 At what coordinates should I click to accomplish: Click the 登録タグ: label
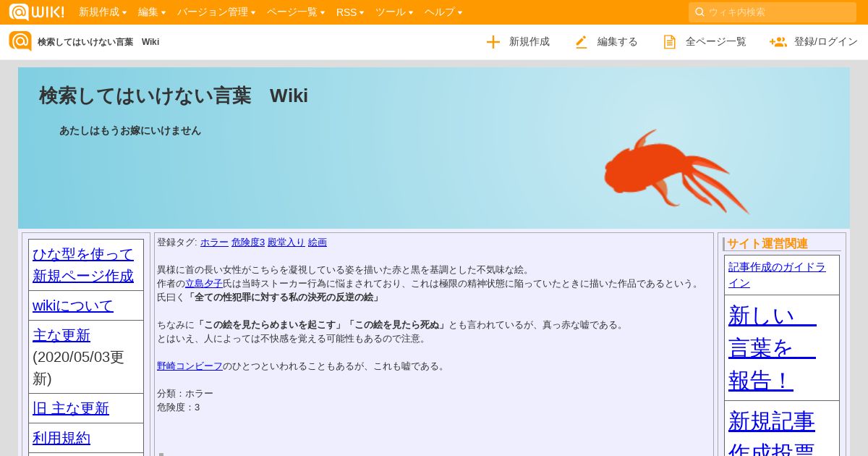177,242
